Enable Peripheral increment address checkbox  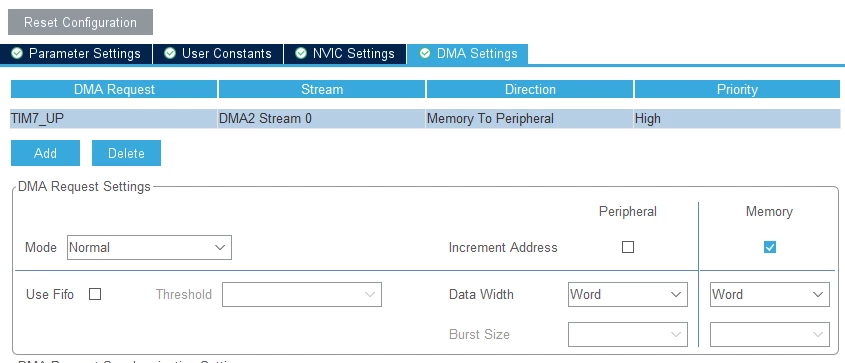[628, 247]
